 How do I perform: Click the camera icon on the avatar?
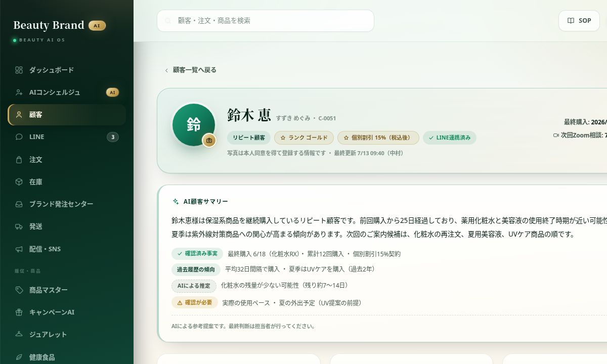click(x=209, y=141)
